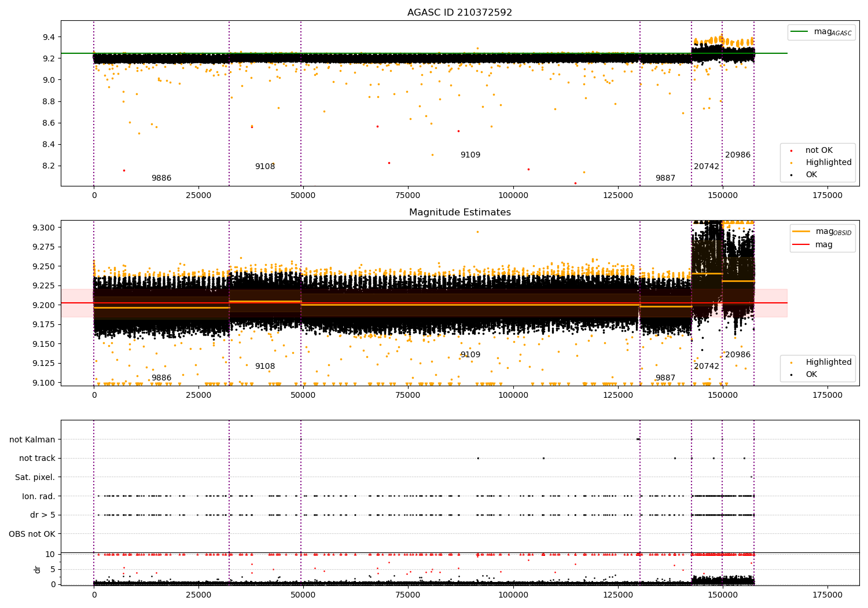Click the 'not OK' legend entry

click(819, 150)
